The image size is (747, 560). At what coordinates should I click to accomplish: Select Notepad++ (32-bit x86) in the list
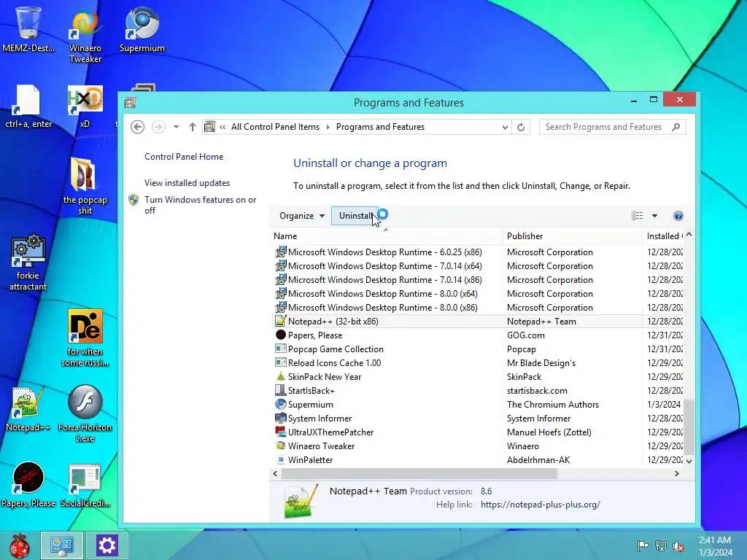tap(479, 322)
